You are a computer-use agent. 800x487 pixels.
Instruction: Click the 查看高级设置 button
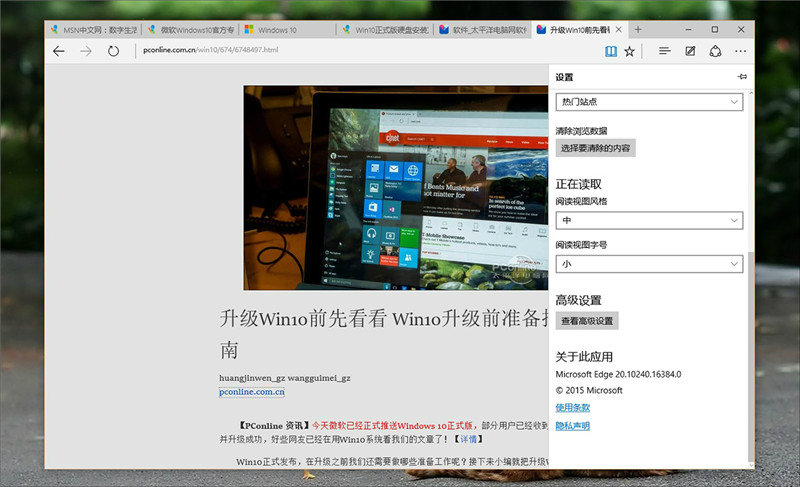click(587, 321)
